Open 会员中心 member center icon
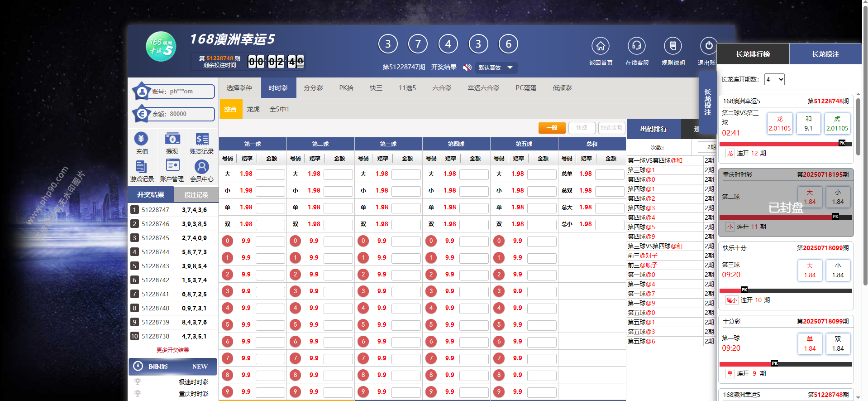The height and width of the screenshot is (401, 868). (202, 166)
